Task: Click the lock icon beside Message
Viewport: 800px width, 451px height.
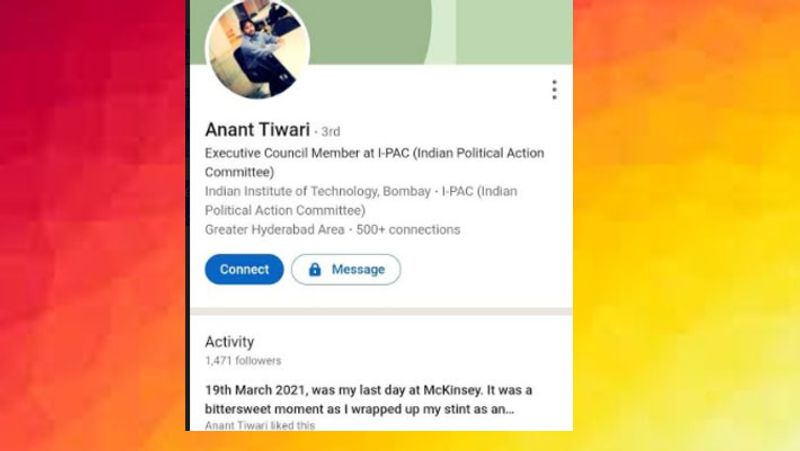Action: pyautogui.click(x=315, y=270)
